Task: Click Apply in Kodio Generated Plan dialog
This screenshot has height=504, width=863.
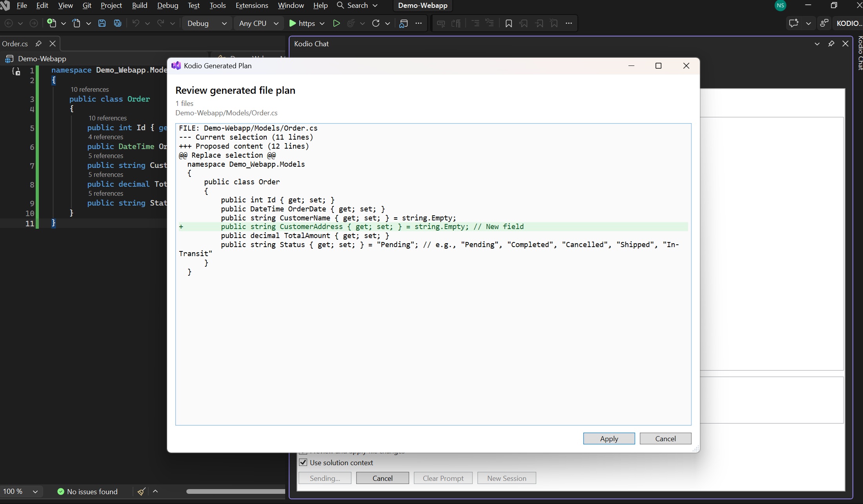Action: tap(609, 438)
